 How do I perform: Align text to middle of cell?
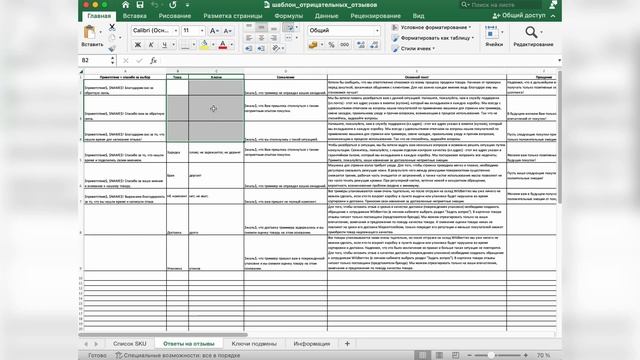[x=262, y=27]
